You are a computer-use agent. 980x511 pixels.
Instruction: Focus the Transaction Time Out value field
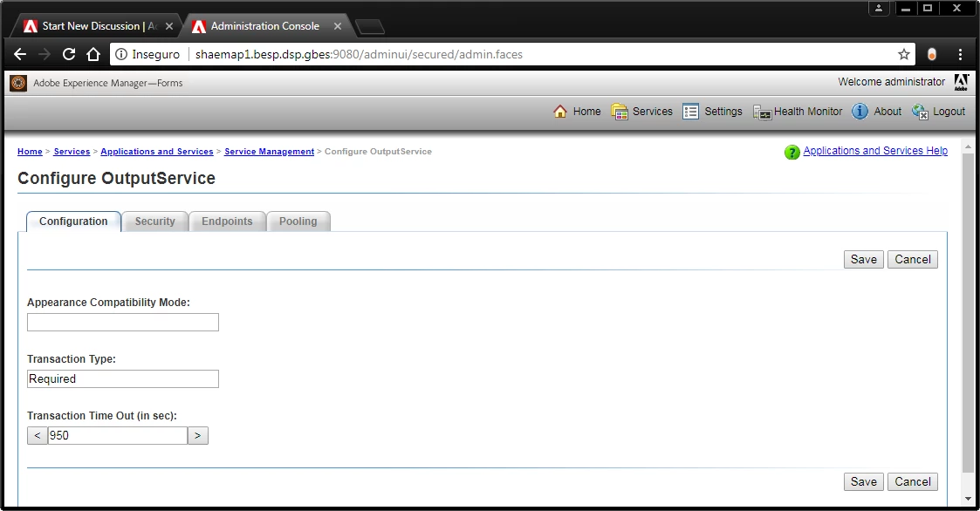[x=118, y=435]
